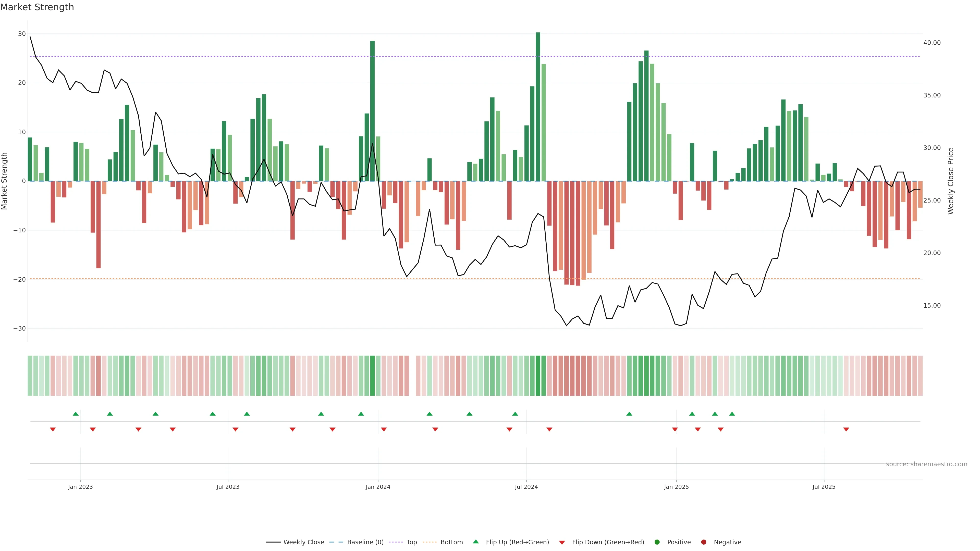Click the darkest green heat-strip cell near Jan 2024
980x551 pixels.
(372, 375)
